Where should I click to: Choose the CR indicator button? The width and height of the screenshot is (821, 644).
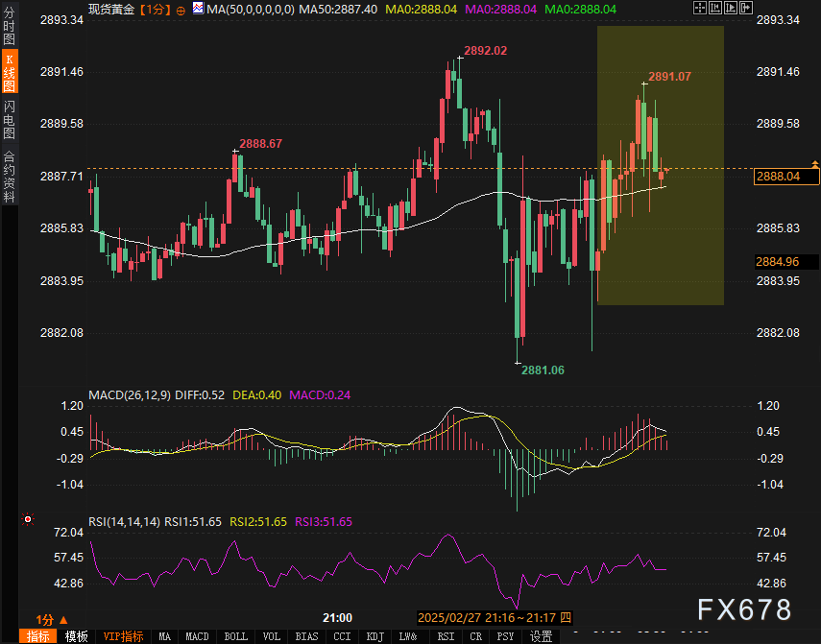coord(476,636)
